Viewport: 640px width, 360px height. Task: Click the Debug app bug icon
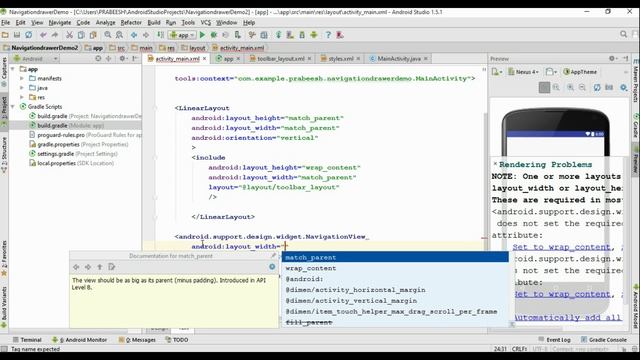[x=213, y=35]
